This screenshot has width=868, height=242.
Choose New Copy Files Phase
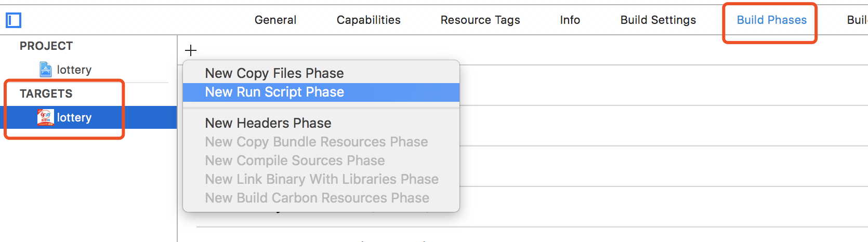click(x=274, y=73)
